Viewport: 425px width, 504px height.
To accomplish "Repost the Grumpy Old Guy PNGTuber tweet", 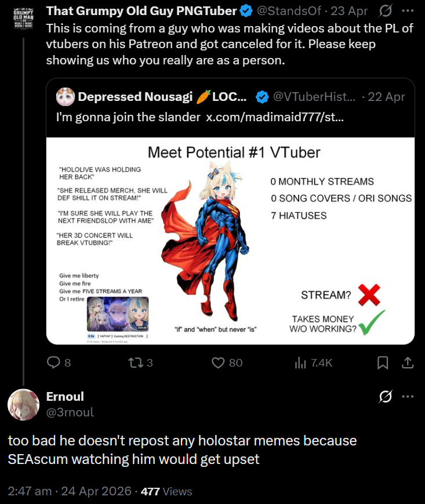I will point(140,362).
